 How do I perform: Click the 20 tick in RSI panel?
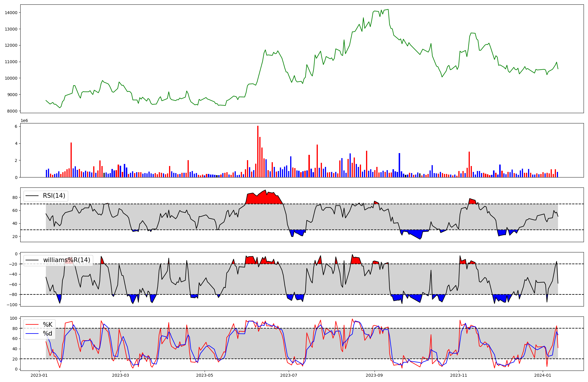pos(15,237)
